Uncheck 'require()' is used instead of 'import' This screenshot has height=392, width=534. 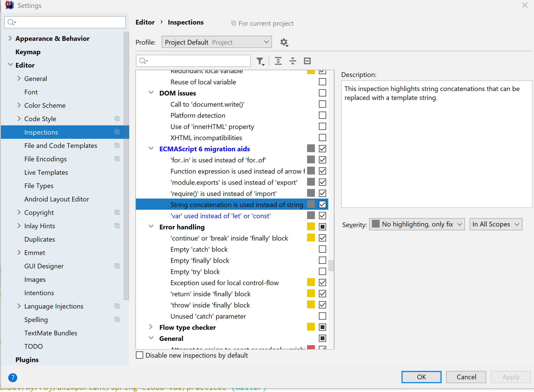pos(322,193)
